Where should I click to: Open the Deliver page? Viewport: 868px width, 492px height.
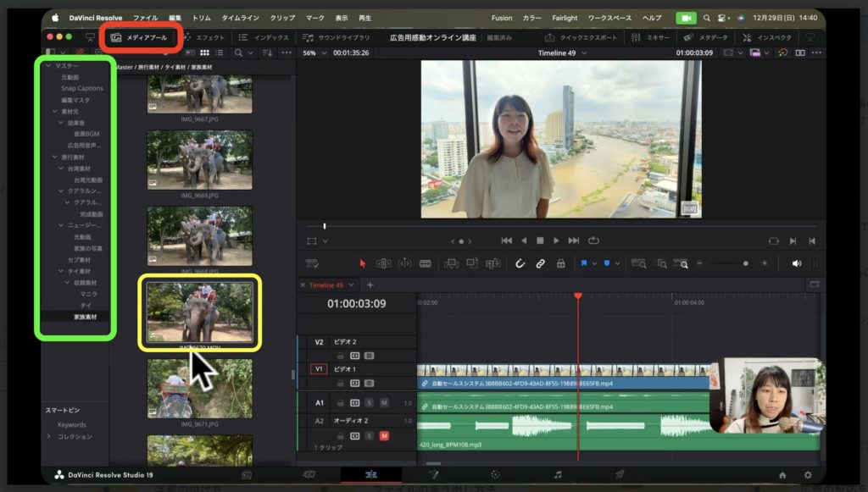[620, 475]
